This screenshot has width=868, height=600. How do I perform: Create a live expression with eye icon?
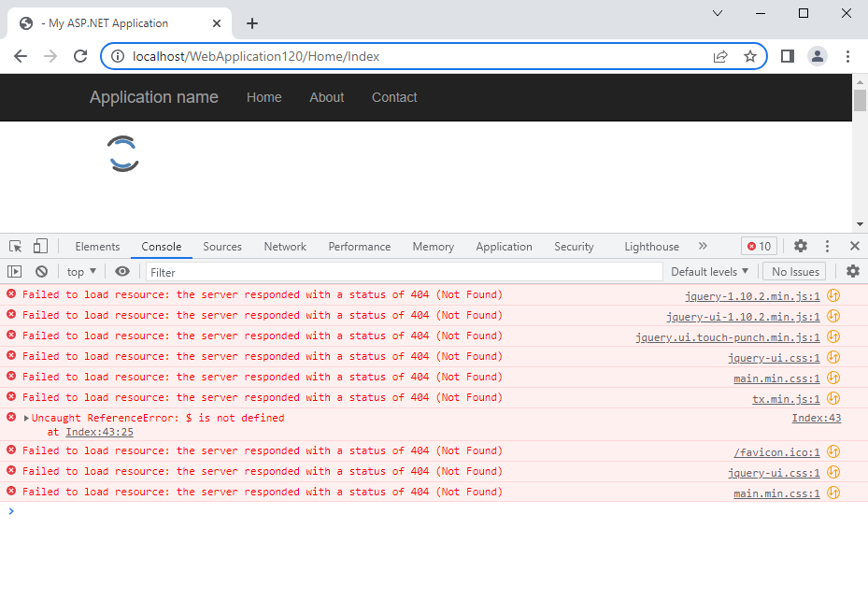tap(122, 271)
